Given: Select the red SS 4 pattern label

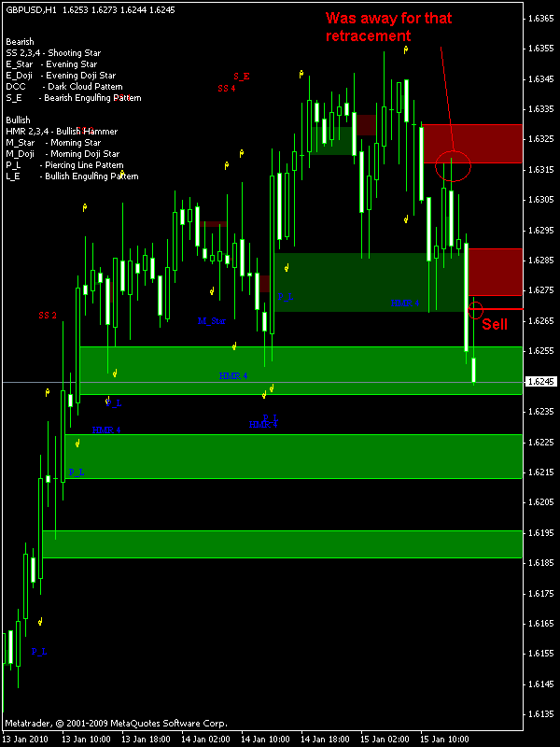Looking at the screenshot, I should [x=227, y=88].
